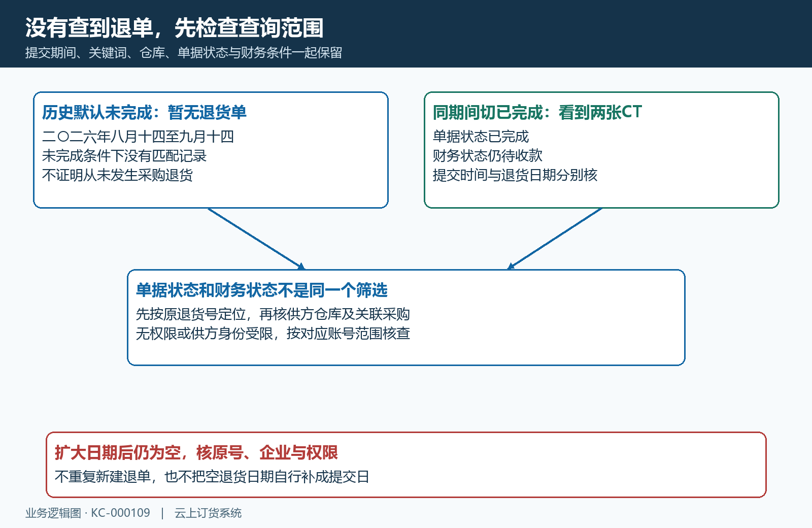Click the subtitle starting "提交期间、关键词、仓库"
Viewport: 812px width, 528px height.
(x=184, y=53)
